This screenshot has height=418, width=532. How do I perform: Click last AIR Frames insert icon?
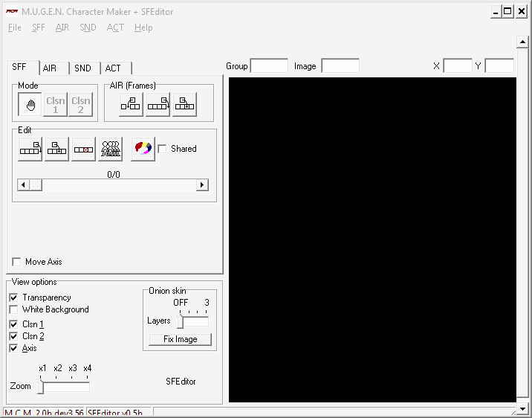click(x=184, y=105)
